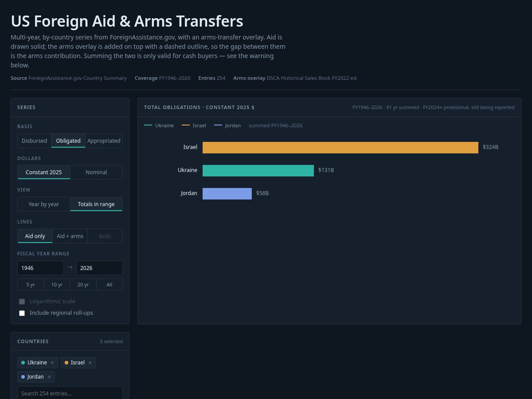
Task: Click the US Foreign Aid & Arms Transfers heading
Action: 127,21
